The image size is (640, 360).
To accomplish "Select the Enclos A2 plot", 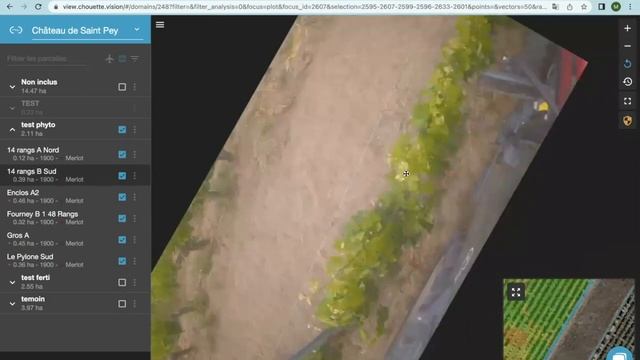I will coord(75,196).
